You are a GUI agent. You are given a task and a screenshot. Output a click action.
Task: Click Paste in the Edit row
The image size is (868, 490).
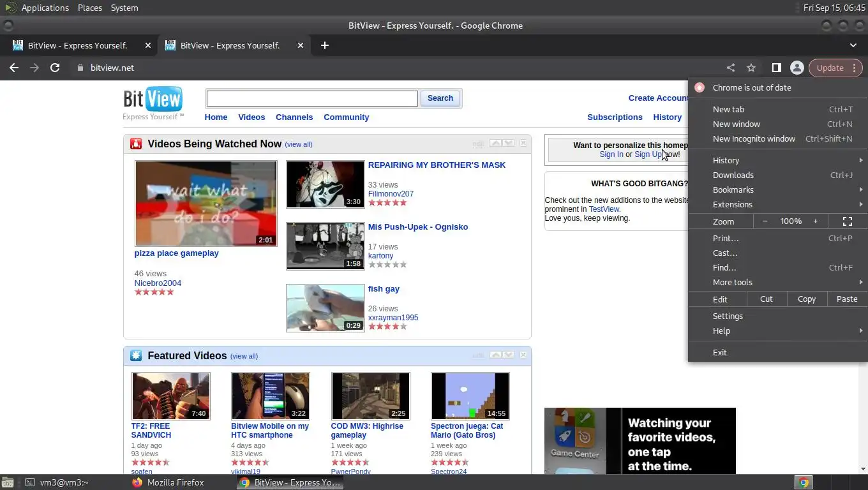tap(847, 299)
